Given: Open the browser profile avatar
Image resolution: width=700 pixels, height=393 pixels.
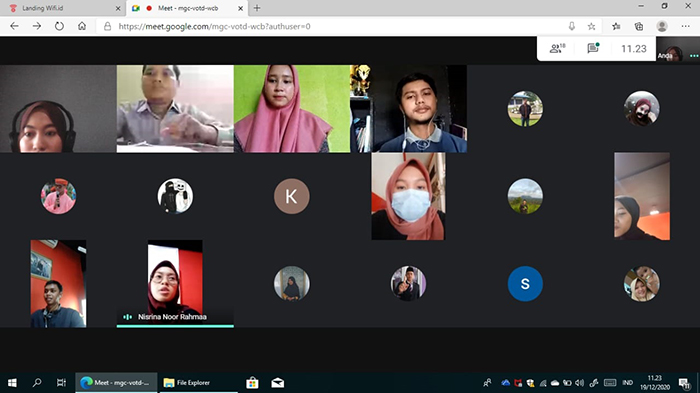Looking at the screenshot, I should coord(662,26).
